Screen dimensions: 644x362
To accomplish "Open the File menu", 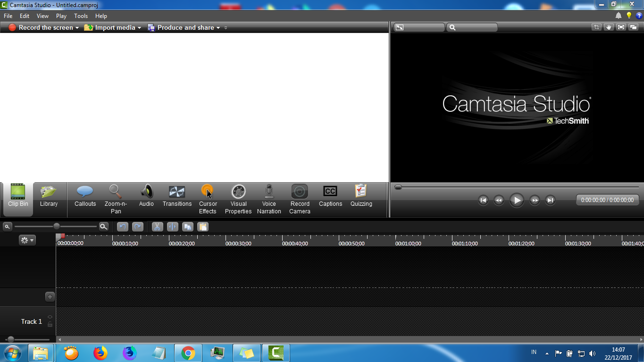I will click(x=8, y=16).
